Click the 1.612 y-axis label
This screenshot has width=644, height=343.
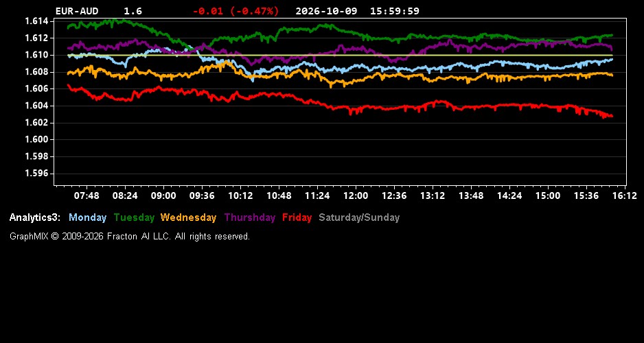36,38
